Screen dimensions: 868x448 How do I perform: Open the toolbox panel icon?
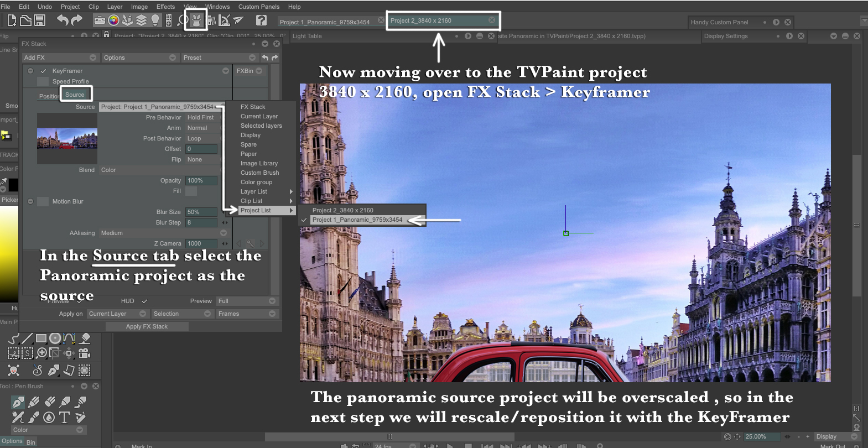click(100, 20)
